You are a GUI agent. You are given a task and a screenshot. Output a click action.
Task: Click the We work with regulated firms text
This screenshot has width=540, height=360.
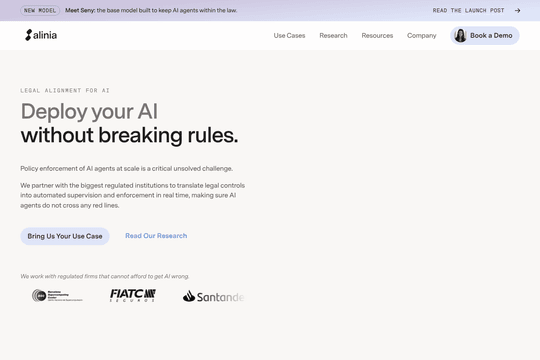(x=105, y=276)
